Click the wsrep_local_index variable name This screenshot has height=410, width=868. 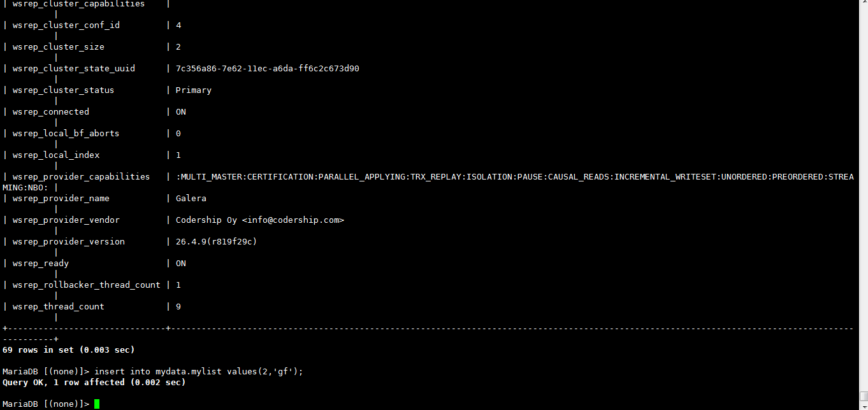click(55, 155)
